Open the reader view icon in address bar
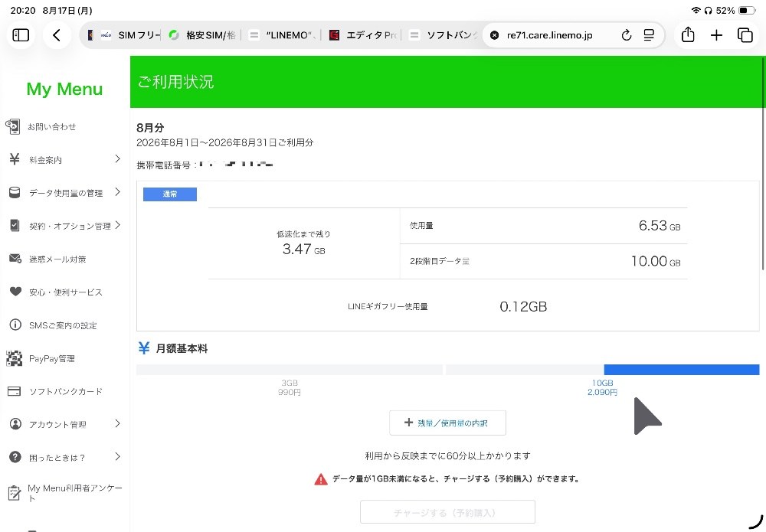766x532 pixels. pyautogui.click(x=649, y=35)
